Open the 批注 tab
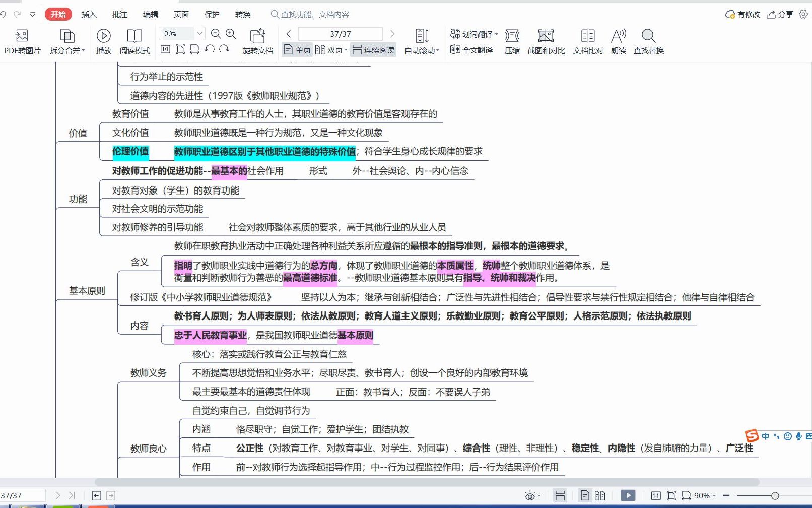812x508 pixels. 119,14
